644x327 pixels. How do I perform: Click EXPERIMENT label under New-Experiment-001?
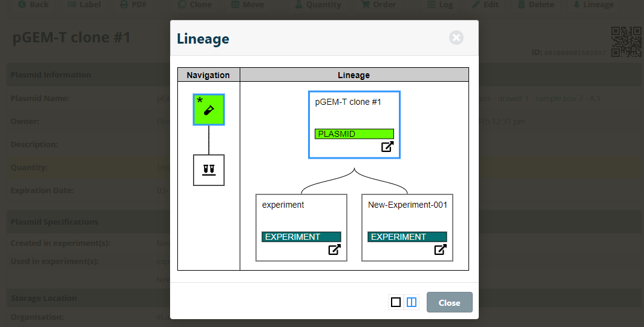(x=407, y=237)
